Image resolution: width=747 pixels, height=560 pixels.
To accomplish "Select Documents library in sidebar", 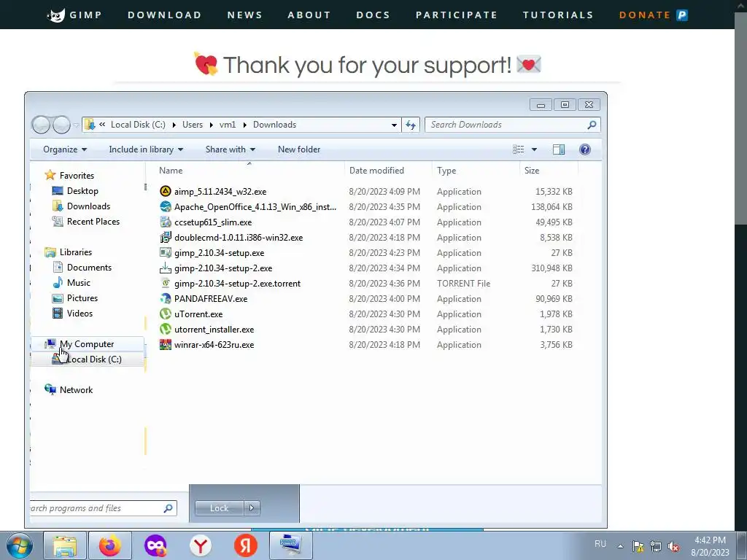I will (89, 268).
